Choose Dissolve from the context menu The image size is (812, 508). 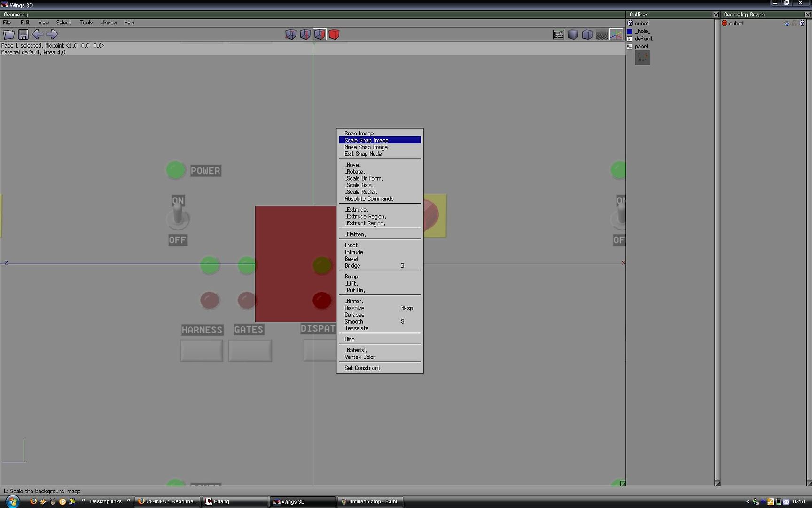click(380, 308)
